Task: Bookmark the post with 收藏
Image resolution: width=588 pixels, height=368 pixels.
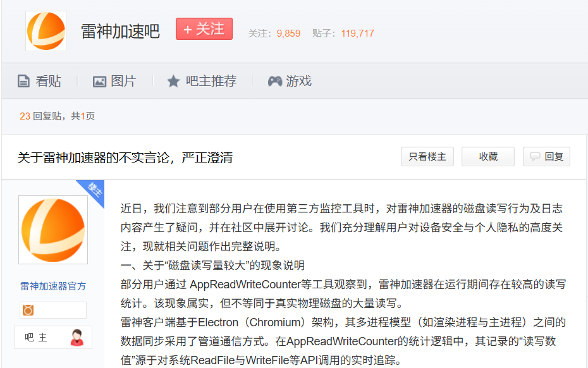Action: [487, 157]
